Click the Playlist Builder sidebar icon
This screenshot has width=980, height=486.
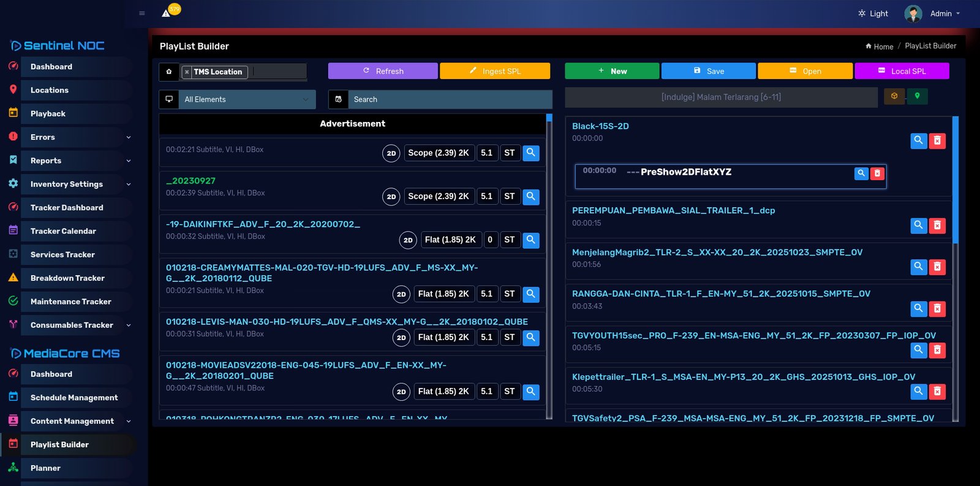pos(13,443)
